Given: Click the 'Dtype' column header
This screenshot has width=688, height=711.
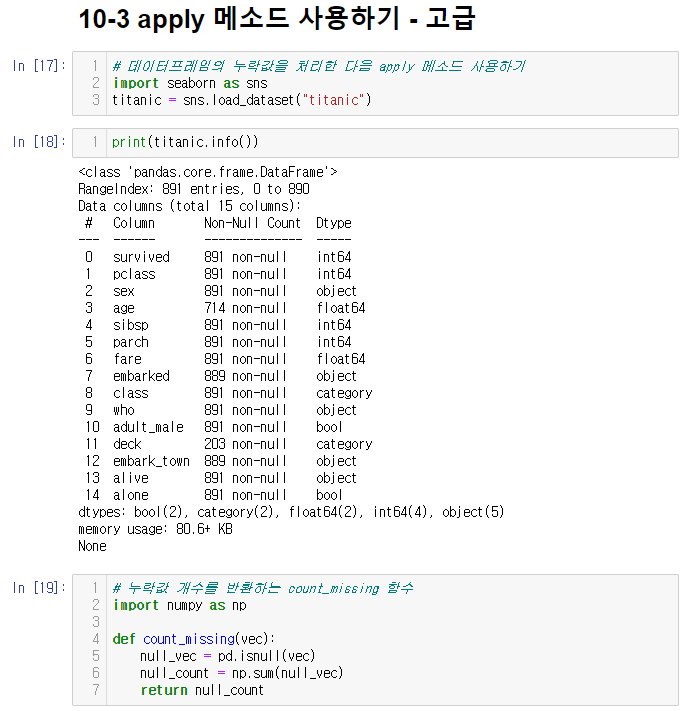Looking at the screenshot, I should point(334,223).
